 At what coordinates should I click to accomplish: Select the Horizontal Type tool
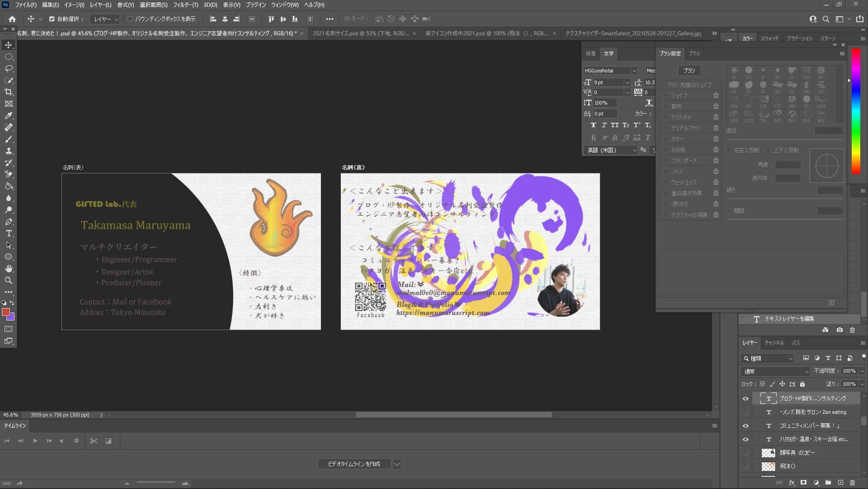click(9, 233)
